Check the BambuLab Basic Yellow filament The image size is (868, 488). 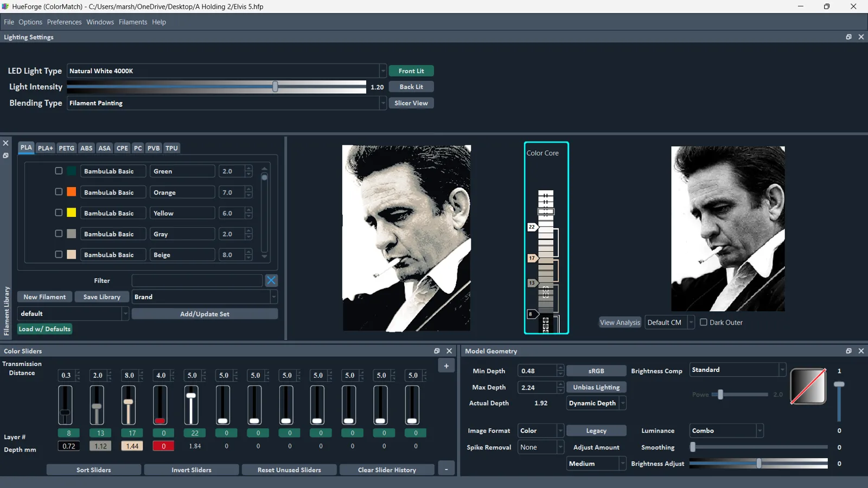click(59, 213)
